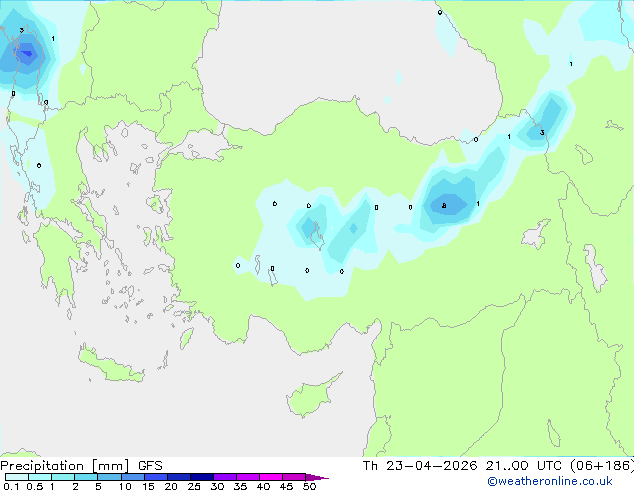
Task: Click the 40–45 mm magenta legend swatch
Action: point(271,477)
